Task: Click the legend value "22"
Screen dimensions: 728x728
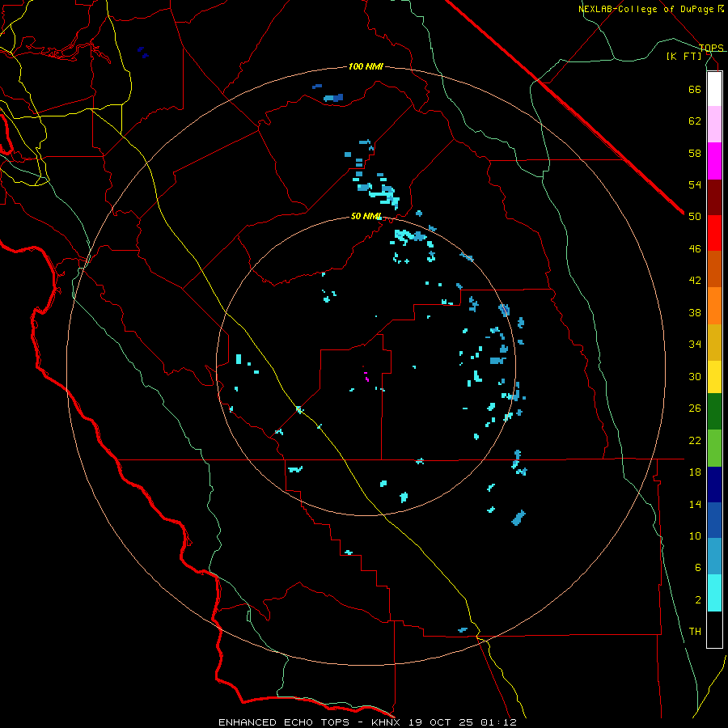Action: (695, 441)
